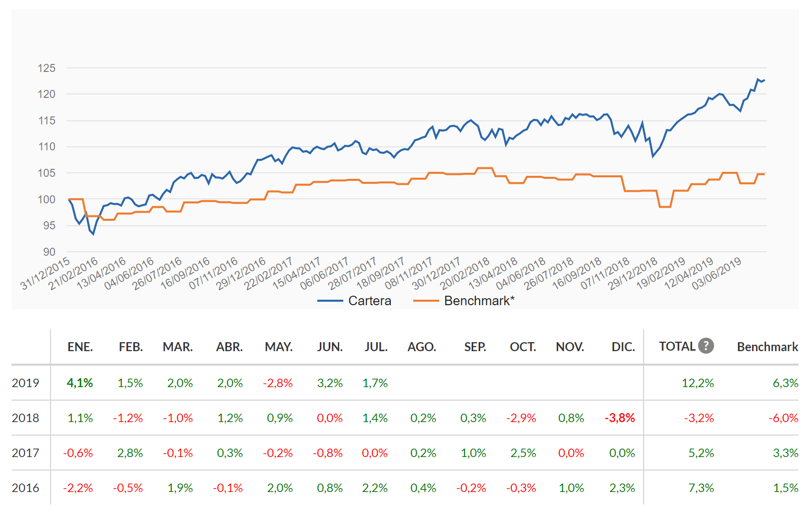
Task: Click the bold -3,8% December 2018 value
Action: pos(620,418)
